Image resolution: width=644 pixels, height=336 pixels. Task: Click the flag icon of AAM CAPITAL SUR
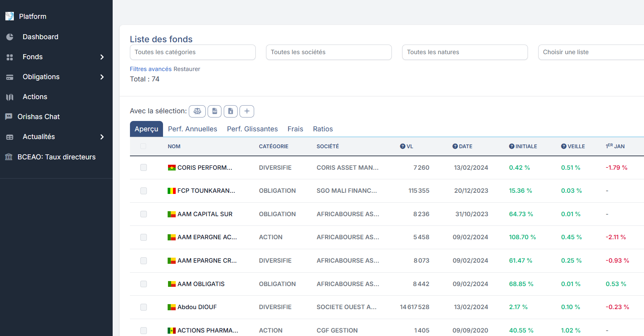coord(172,214)
